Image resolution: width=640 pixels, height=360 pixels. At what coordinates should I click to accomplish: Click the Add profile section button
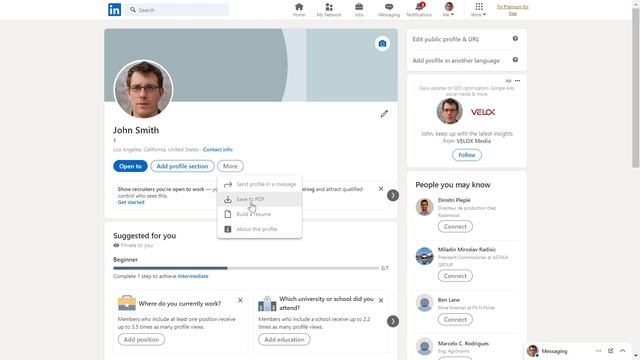[182, 166]
